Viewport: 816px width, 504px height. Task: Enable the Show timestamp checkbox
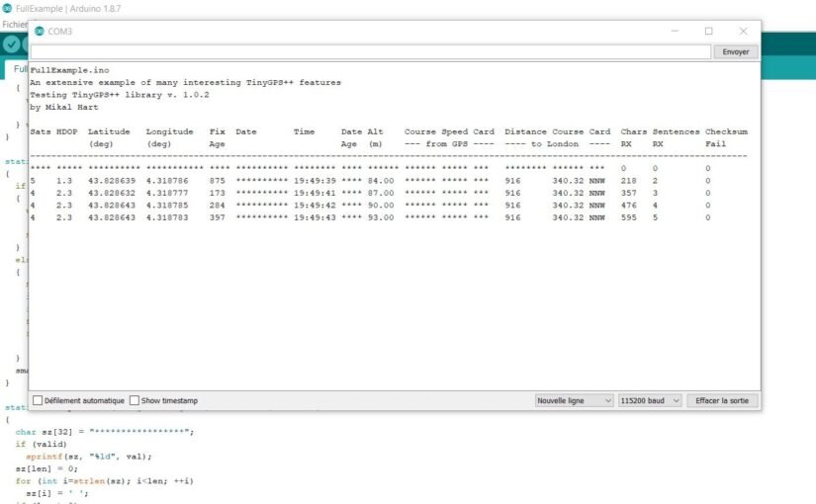tap(135, 400)
